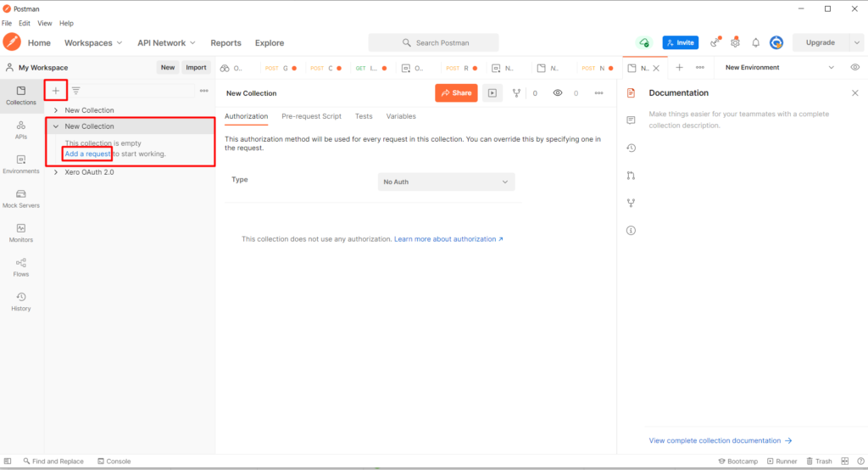
Task: Expand the first New Collection
Action: [56, 110]
